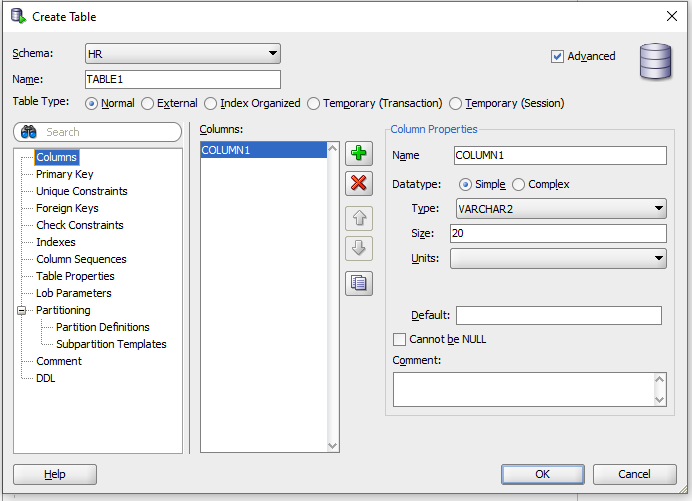692x501 pixels.
Task: Click the red X Delete Column icon
Action: (358, 184)
